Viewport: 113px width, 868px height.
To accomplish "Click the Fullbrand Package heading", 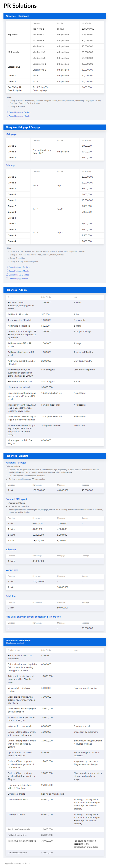I will 16,463.
